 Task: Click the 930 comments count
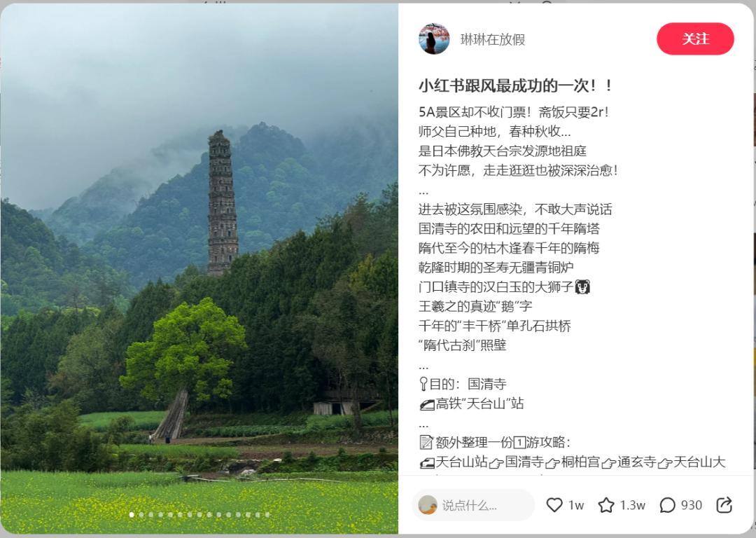click(x=692, y=505)
